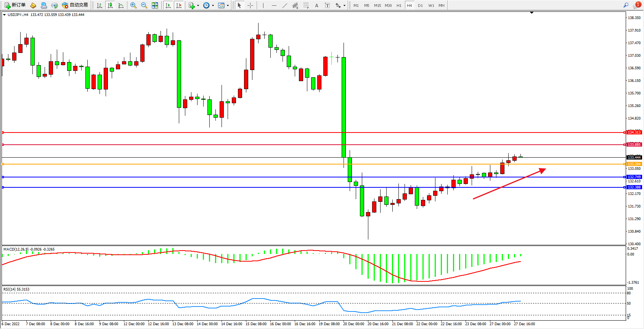
Task: Switch chart to bar chart display
Action: pyautogui.click(x=100, y=5)
